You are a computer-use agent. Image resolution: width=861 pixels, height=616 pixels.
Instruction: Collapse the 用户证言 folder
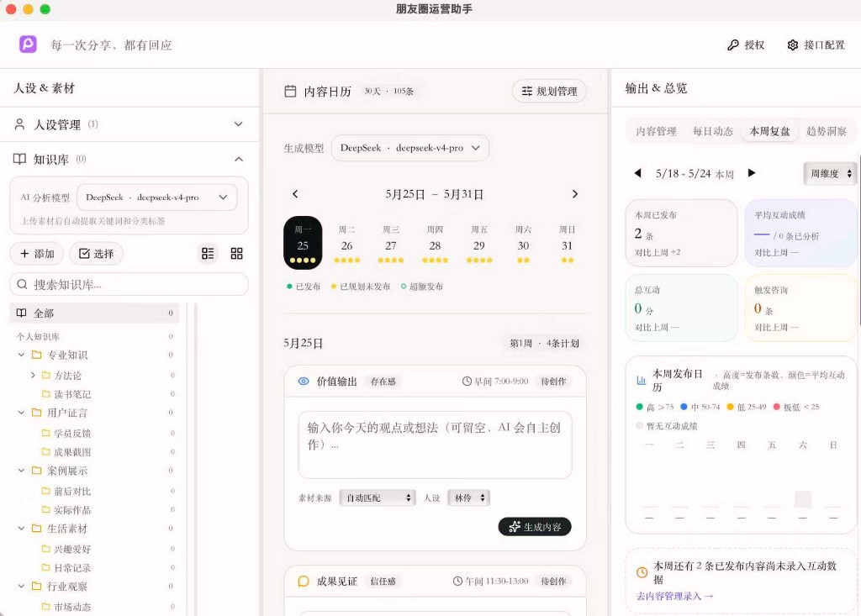[21, 413]
